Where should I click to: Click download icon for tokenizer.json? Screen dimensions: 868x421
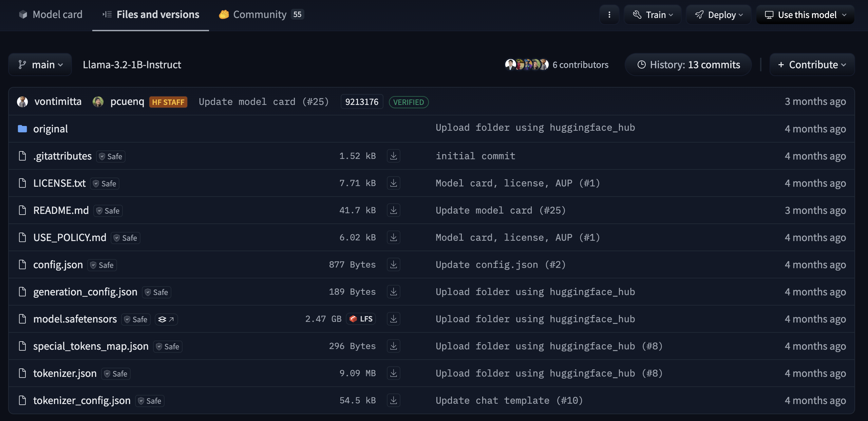[x=393, y=373]
